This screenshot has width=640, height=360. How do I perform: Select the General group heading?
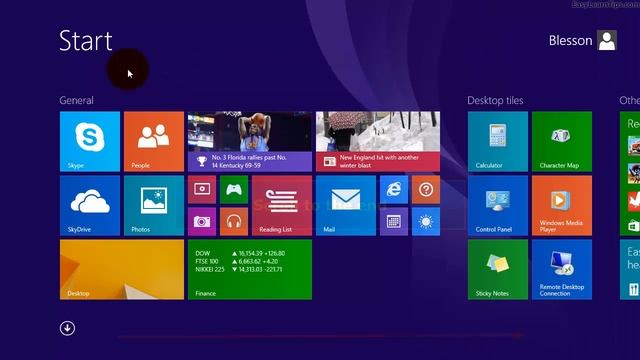(76, 100)
